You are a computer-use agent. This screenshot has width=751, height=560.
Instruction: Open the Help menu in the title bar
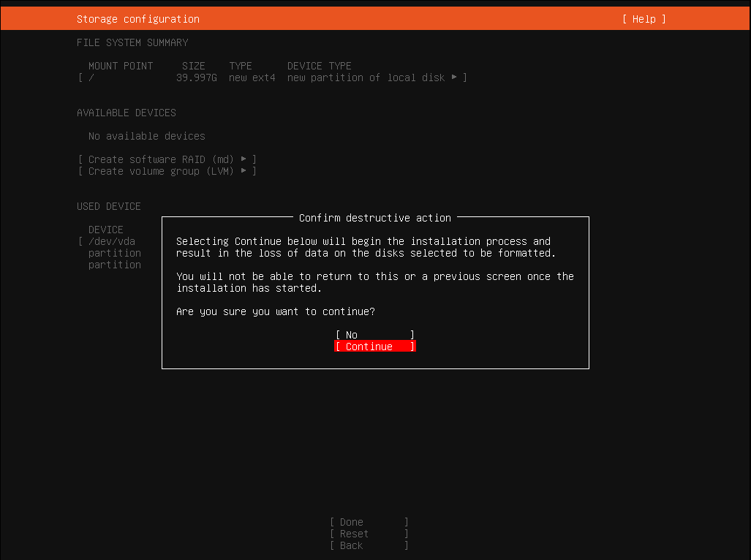(x=644, y=19)
